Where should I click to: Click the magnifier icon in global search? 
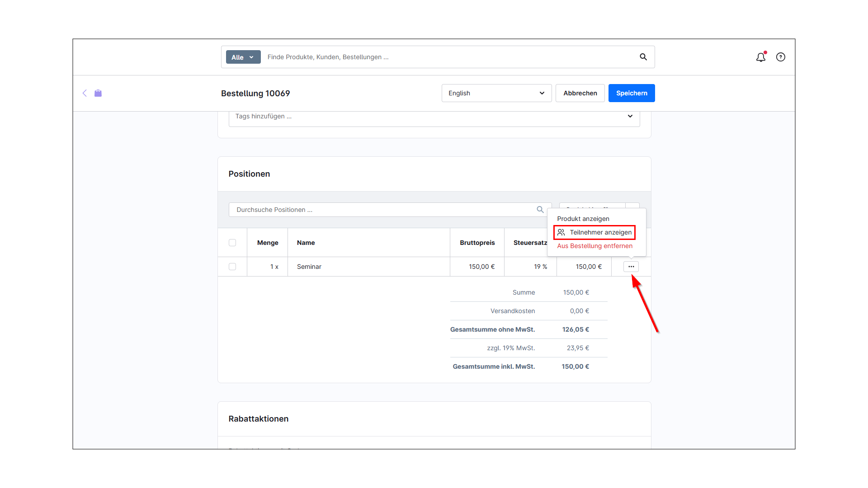click(x=643, y=57)
